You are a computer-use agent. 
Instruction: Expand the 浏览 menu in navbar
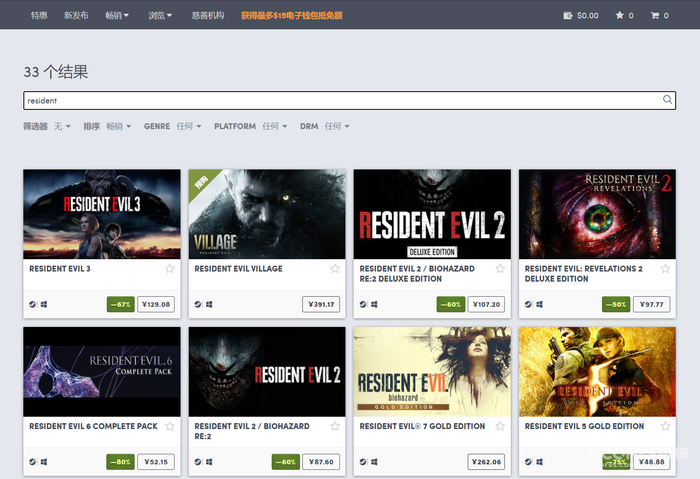pyautogui.click(x=160, y=16)
